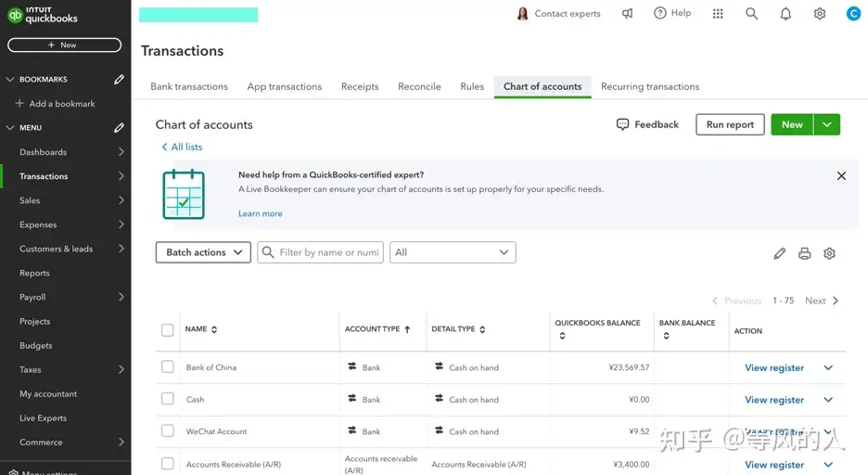Click the Feedback speech bubble icon
The height and width of the screenshot is (475, 868).
point(623,124)
